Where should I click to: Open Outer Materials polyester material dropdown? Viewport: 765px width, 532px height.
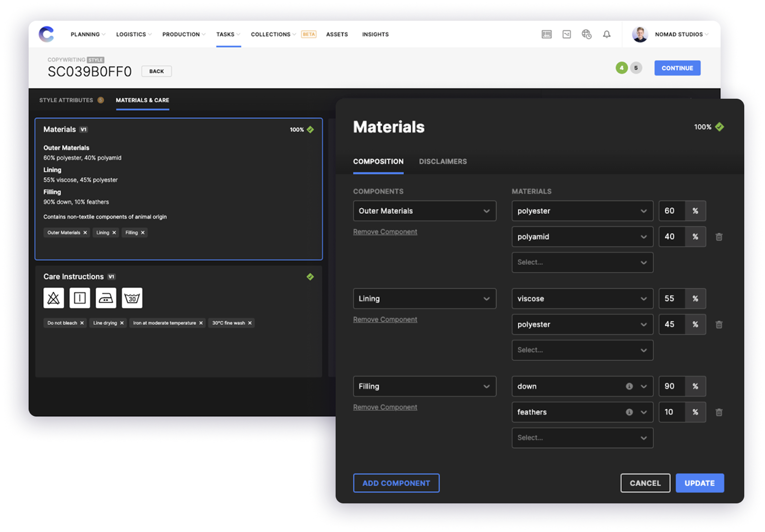tap(582, 211)
